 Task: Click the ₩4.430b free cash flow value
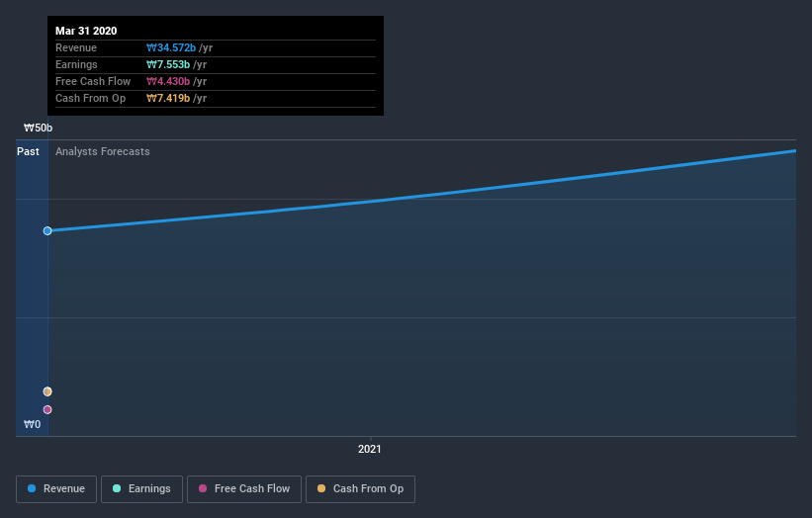[x=168, y=81]
